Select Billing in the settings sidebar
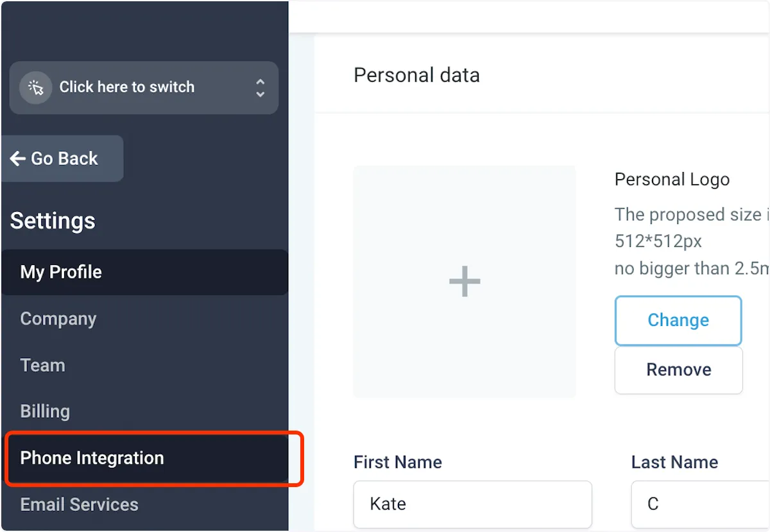Viewport: 770px width, 532px height. (x=45, y=411)
